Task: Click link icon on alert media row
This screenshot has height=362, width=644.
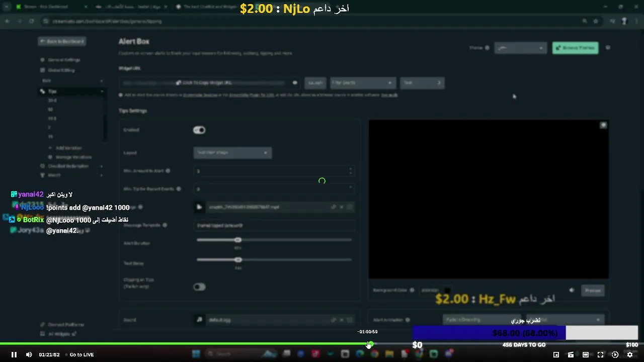Action: point(333,207)
